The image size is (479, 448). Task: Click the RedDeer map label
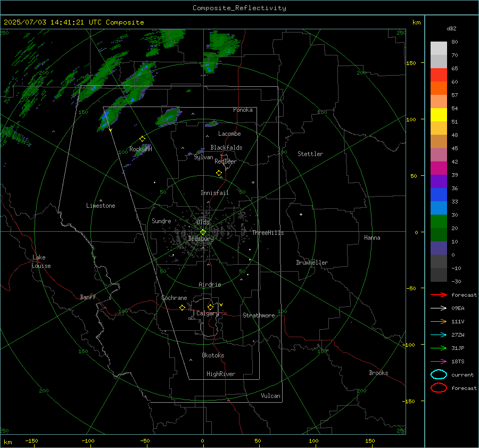(x=226, y=161)
